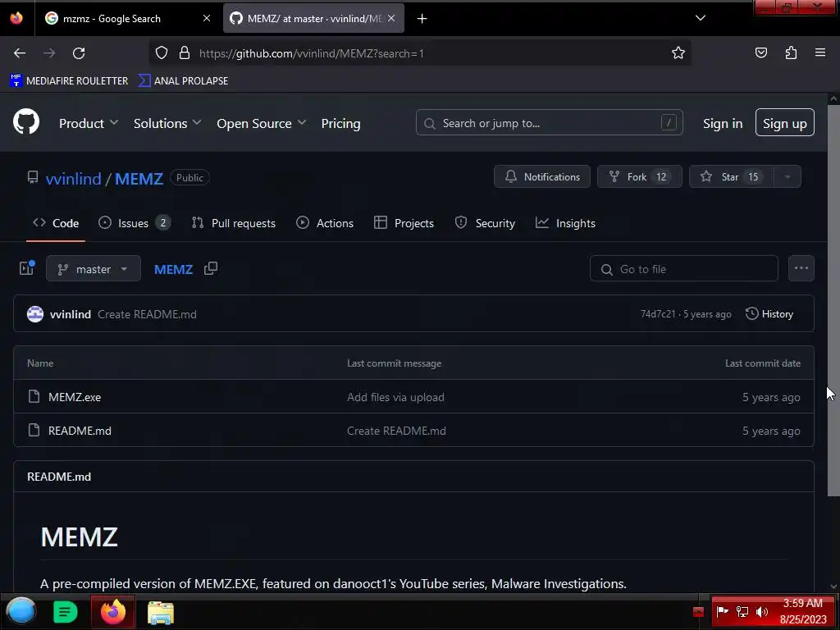This screenshot has height=630, width=840.
Task: Click the network tray icon
Action: (742, 612)
